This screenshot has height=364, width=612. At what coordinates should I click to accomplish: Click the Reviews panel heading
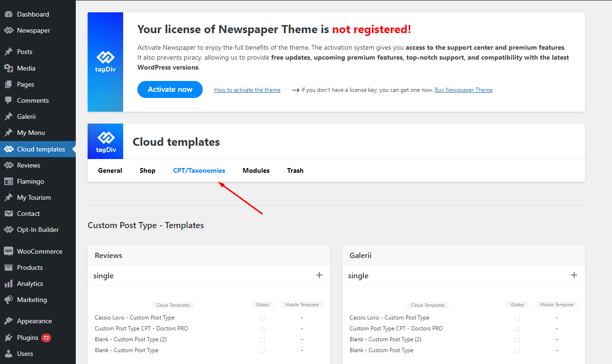pos(108,255)
